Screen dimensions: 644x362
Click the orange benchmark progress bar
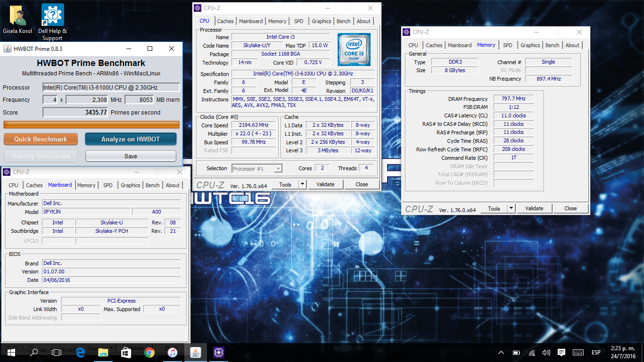tap(91, 124)
